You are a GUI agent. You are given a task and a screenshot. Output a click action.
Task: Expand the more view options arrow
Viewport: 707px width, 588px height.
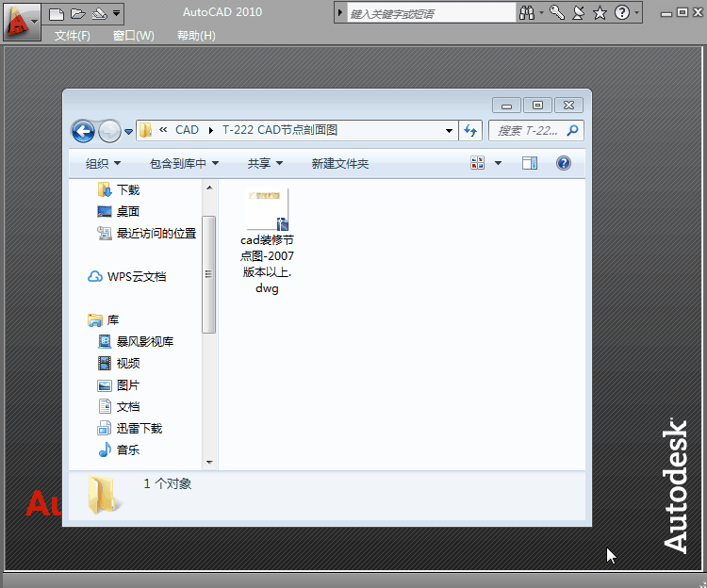click(499, 163)
